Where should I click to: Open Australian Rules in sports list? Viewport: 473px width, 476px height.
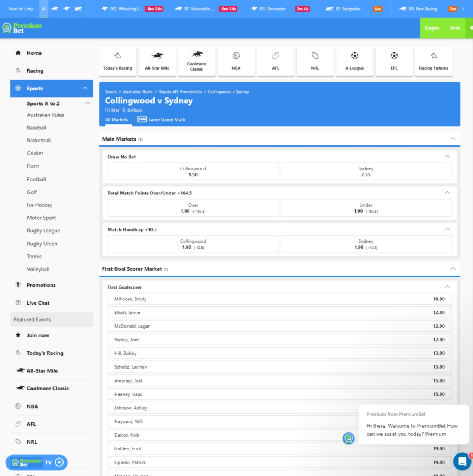pyautogui.click(x=45, y=115)
